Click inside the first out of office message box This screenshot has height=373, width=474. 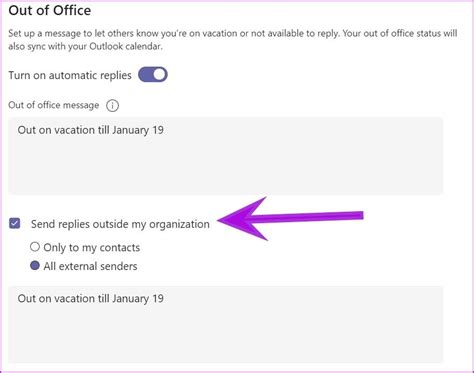[x=226, y=156]
